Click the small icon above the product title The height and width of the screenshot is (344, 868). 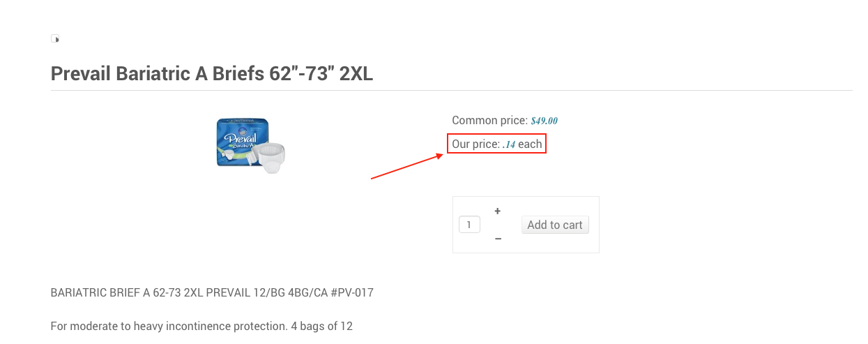coord(55,39)
